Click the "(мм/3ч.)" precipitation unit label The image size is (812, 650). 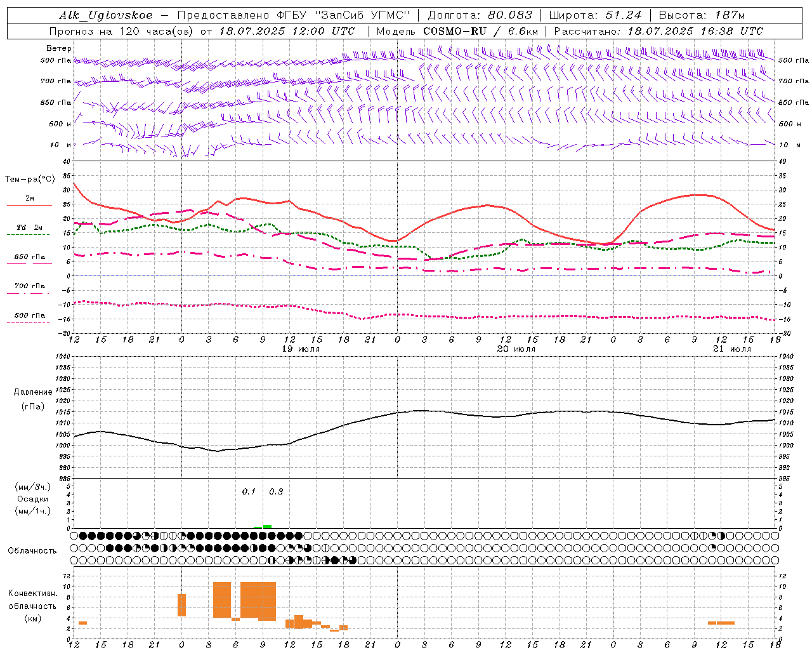(x=33, y=487)
